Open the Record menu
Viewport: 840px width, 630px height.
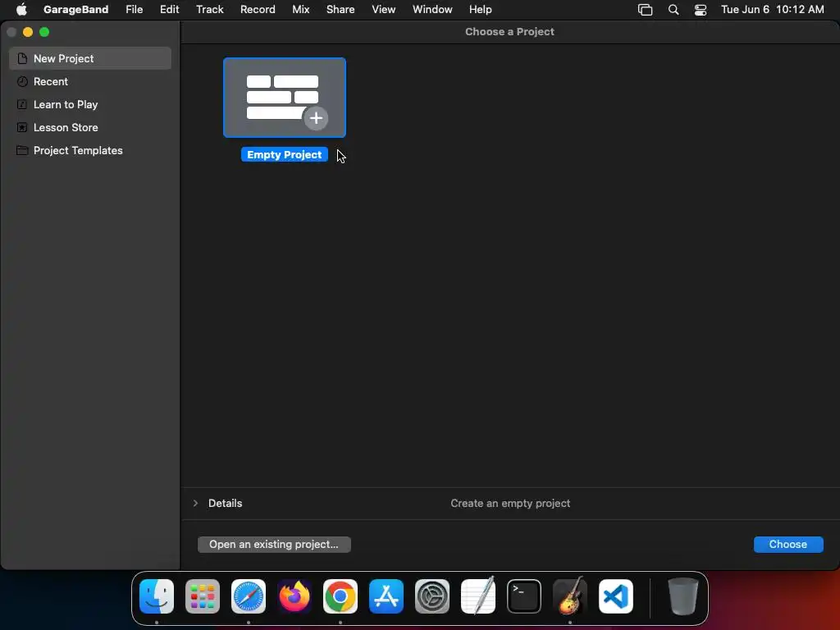click(x=258, y=9)
